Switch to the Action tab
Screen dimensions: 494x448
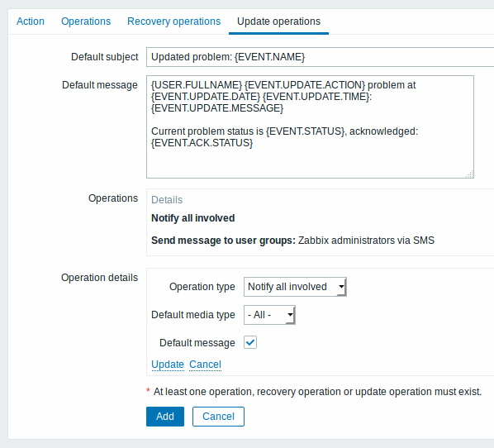click(31, 21)
